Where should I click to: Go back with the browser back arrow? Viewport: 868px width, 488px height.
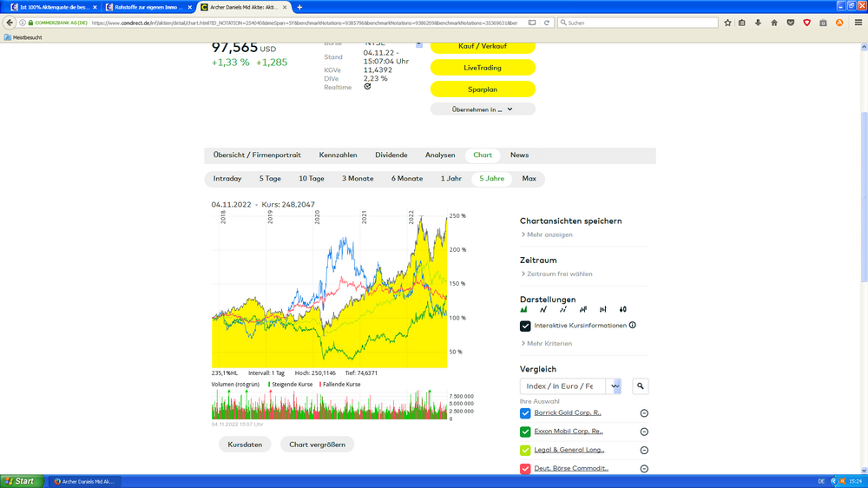[10, 23]
